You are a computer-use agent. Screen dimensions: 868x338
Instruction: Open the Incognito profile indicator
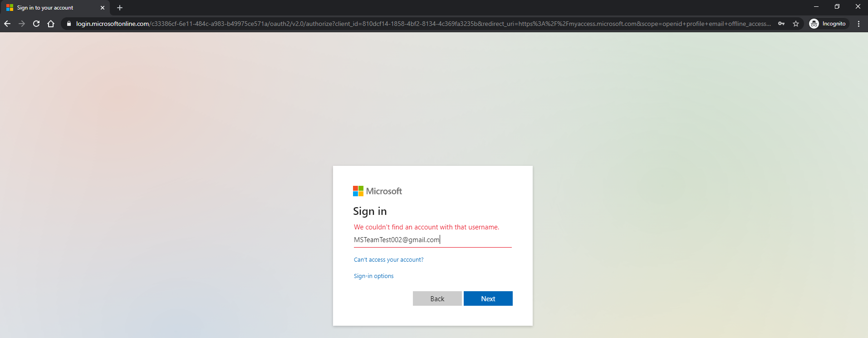pos(829,24)
